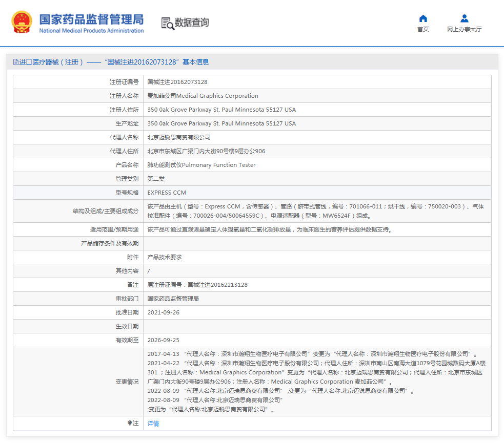Click the 注册证编号 value 国械注进20162073128
Image resolution: width=504 pixels, height=443 pixels.
tap(177, 82)
